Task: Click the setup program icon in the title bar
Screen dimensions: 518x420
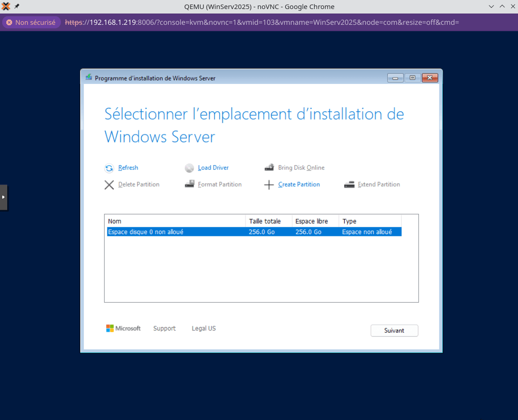Action: 88,77
